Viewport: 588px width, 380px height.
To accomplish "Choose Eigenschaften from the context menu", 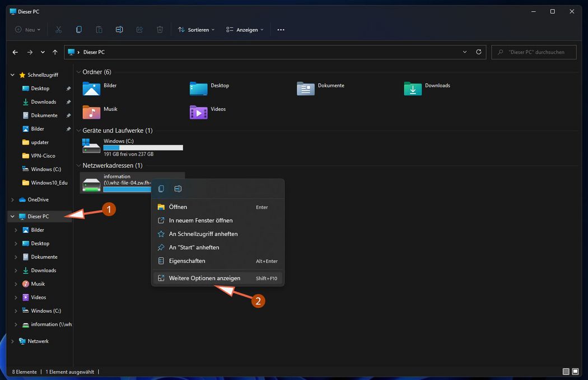I will pos(218,261).
